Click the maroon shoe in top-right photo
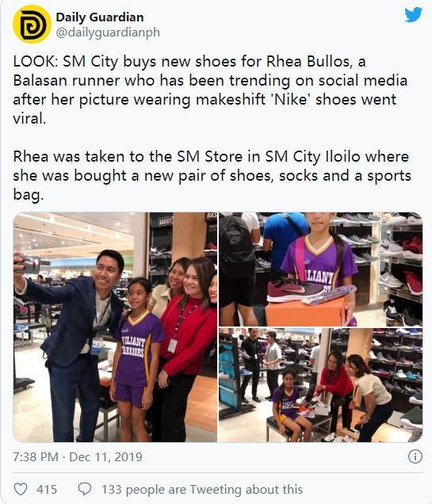This screenshot has width=432, height=504. point(295,290)
